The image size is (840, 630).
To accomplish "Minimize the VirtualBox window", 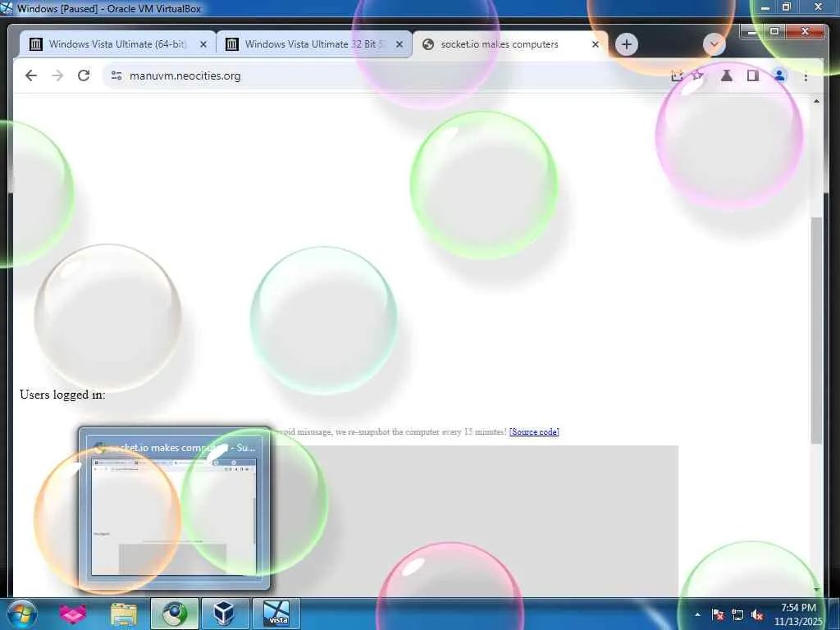I will (765, 7).
